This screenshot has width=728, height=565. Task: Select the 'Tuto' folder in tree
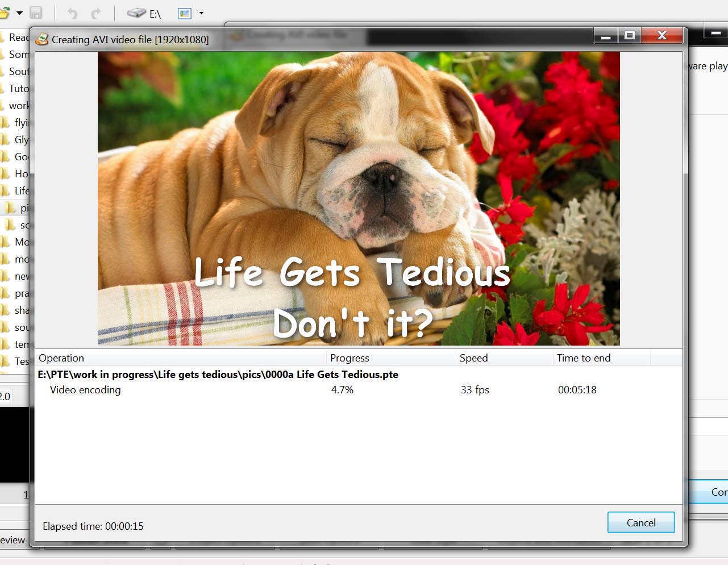tap(18, 89)
